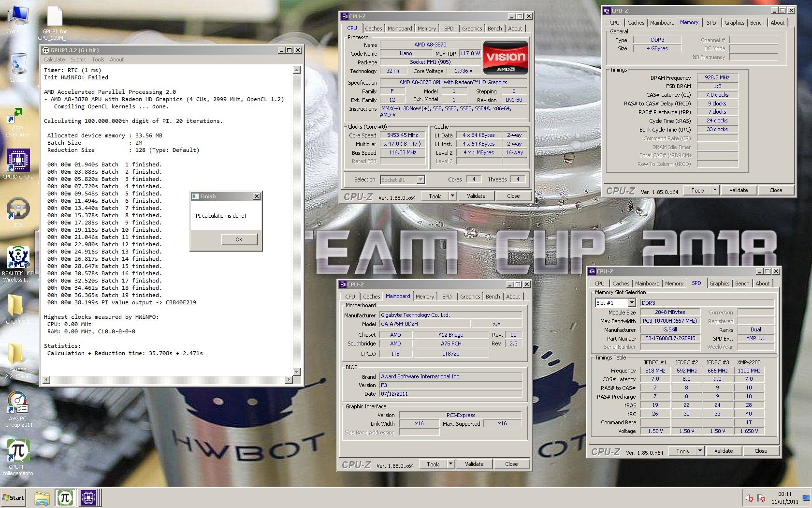The image size is (812, 508).
Task: Click Validate in the CPU-Z Mainboard window
Action: coord(474,464)
